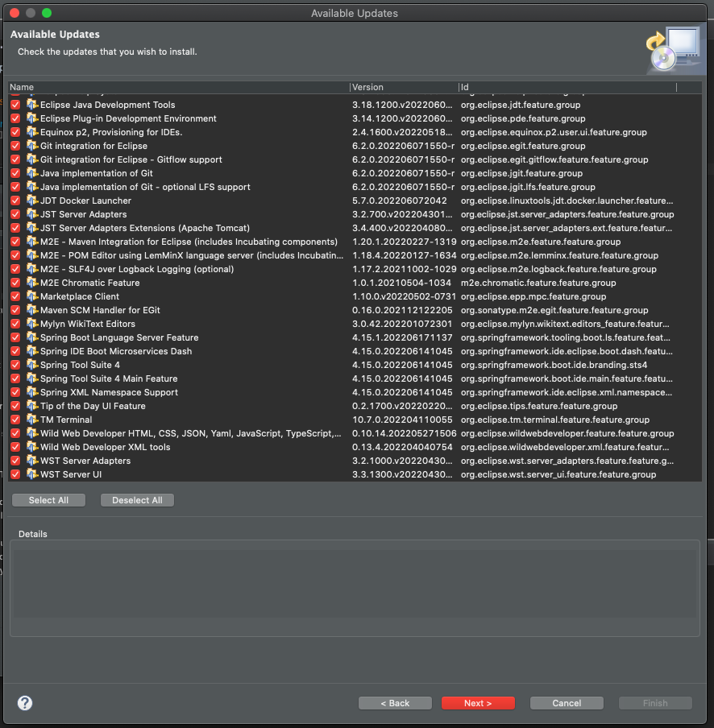714x728 pixels.
Task: Sort list by Version column header
Action: coord(404,87)
